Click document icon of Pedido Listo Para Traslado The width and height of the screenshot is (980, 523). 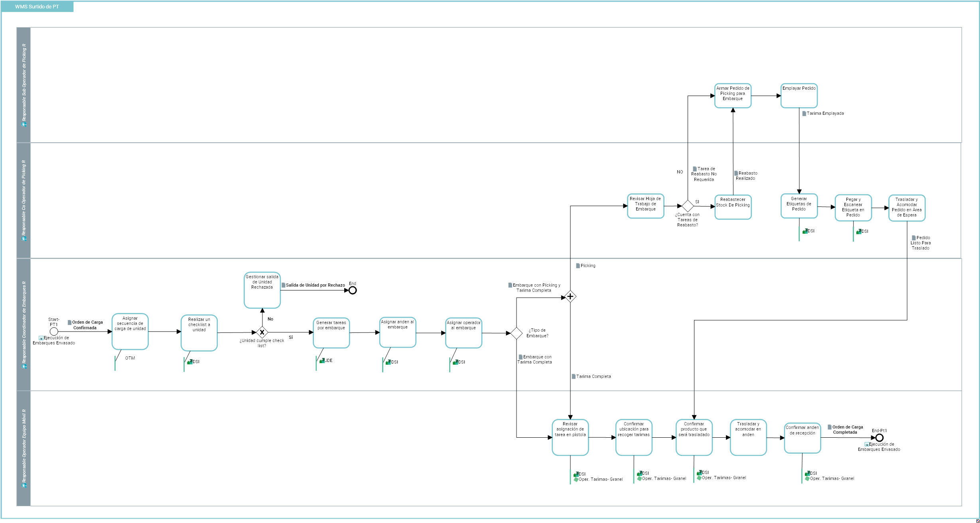pyautogui.click(x=914, y=238)
